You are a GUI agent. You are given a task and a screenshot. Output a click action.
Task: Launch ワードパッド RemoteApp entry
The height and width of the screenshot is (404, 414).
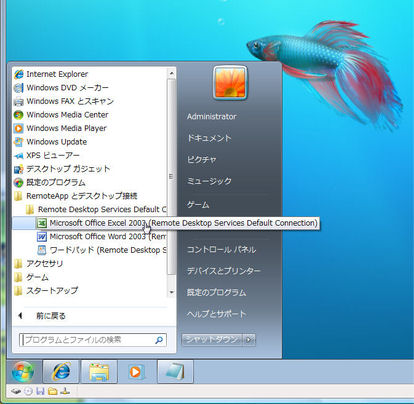[x=101, y=250]
